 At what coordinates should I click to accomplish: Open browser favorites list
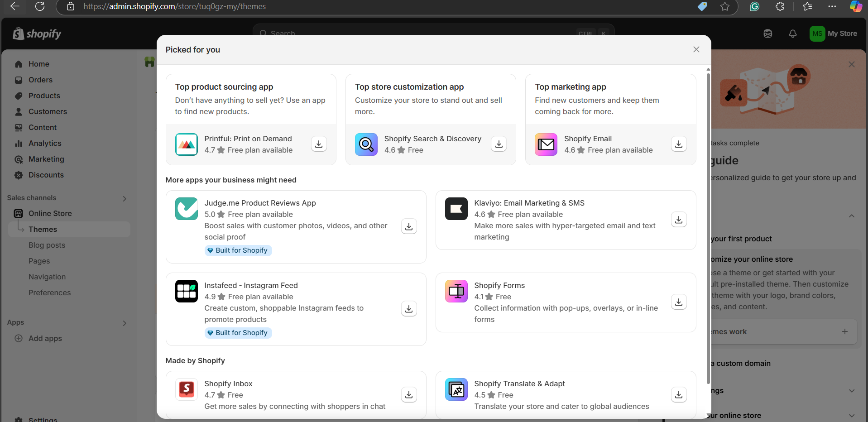tap(807, 6)
